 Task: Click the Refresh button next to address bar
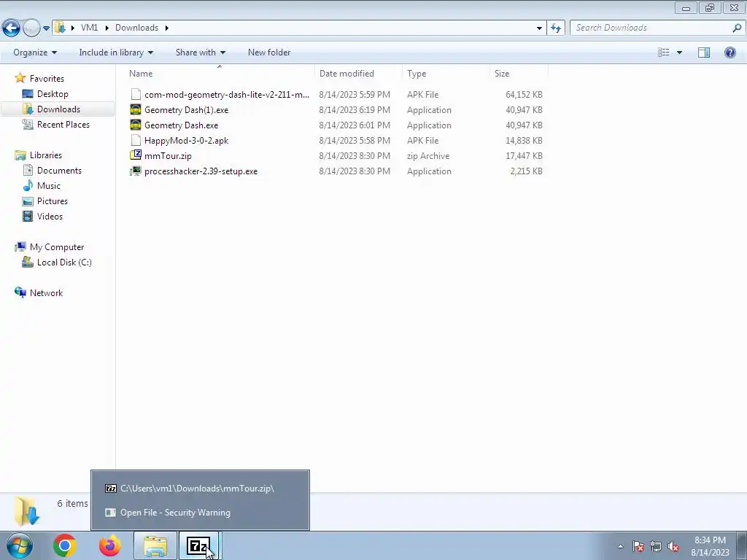point(555,28)
